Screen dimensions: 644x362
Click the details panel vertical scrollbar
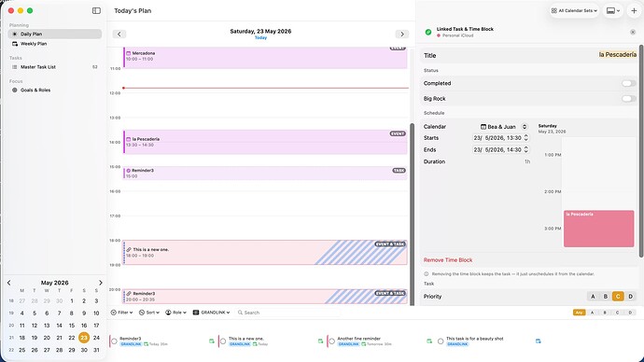coord(641,151)
